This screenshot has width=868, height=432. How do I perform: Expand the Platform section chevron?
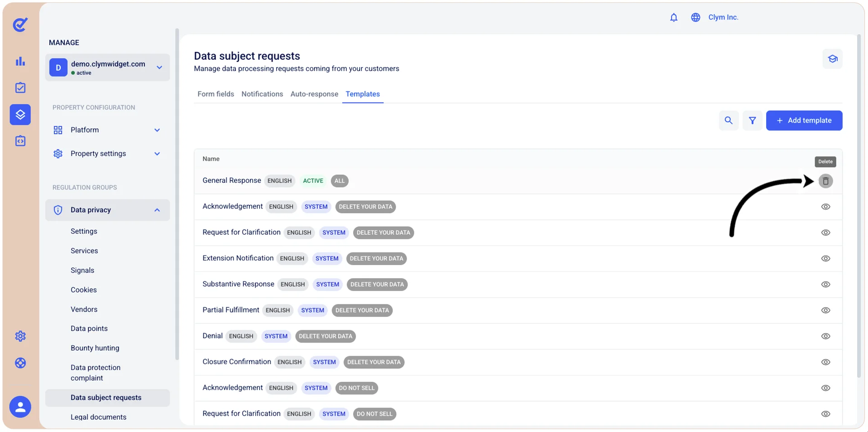tap(157, 130)
